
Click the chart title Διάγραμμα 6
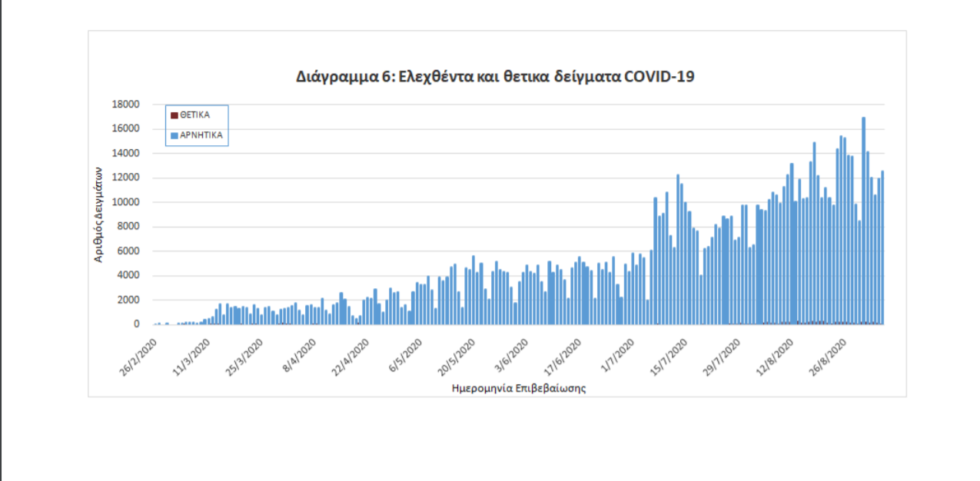(x=495, y=76)
